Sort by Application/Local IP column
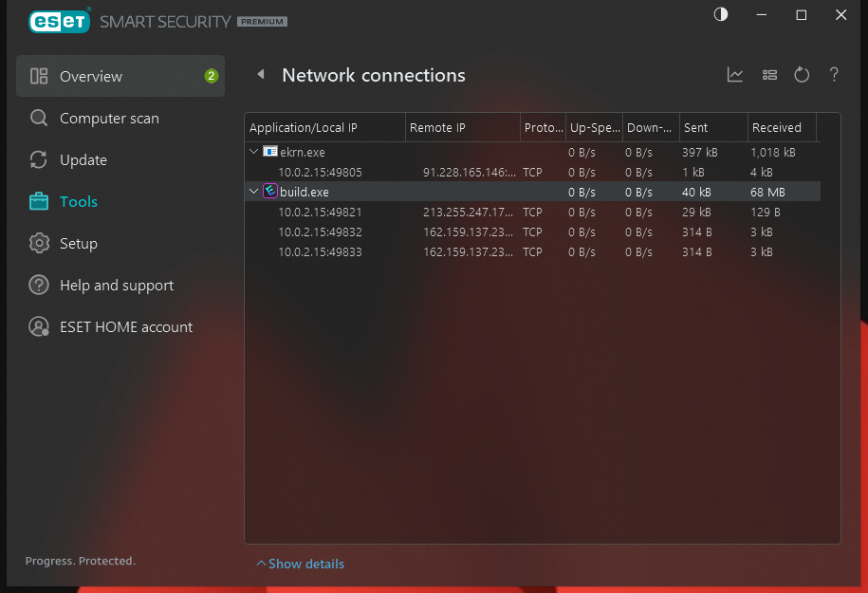Screen dimensions: 868x593 coord(325,127)
